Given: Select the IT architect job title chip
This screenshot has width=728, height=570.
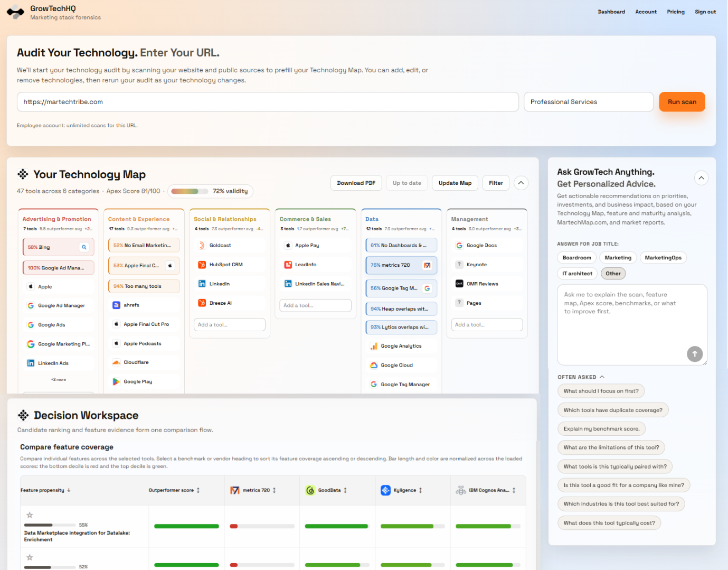Looking at the screenshot, I should click(x=577, y=274).
